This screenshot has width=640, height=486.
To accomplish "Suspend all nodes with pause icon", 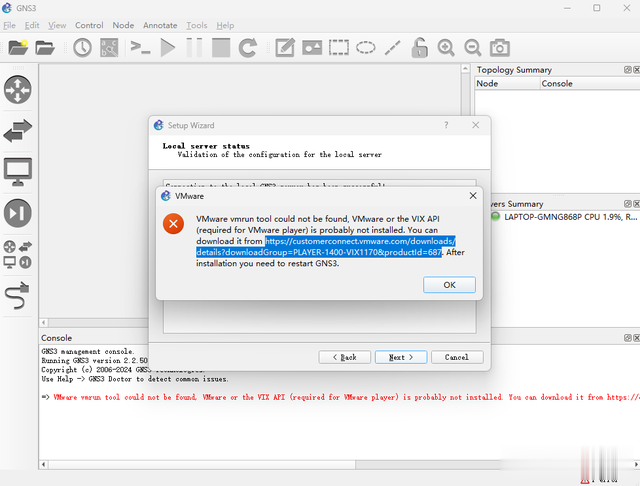I will tap(194, 48).
